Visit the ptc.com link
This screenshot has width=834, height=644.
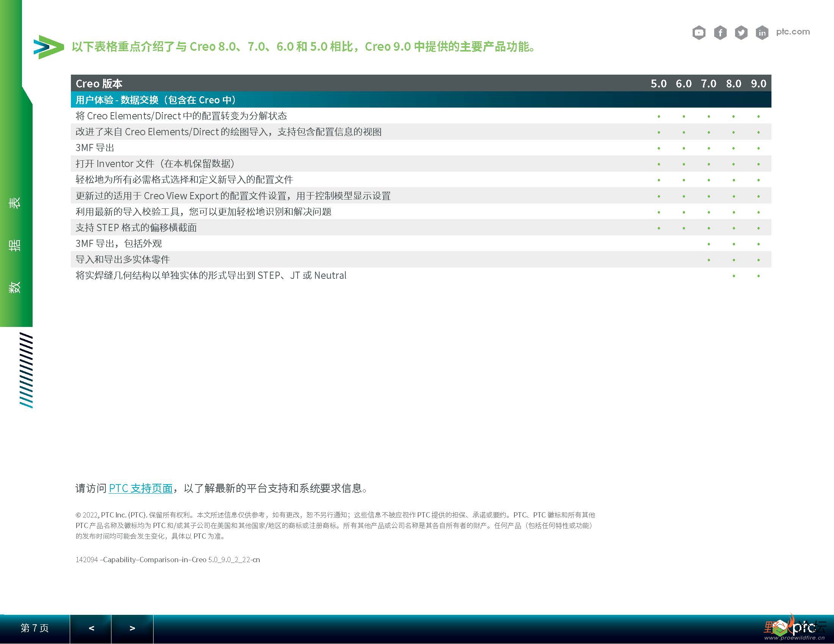(x=793, y=32)
